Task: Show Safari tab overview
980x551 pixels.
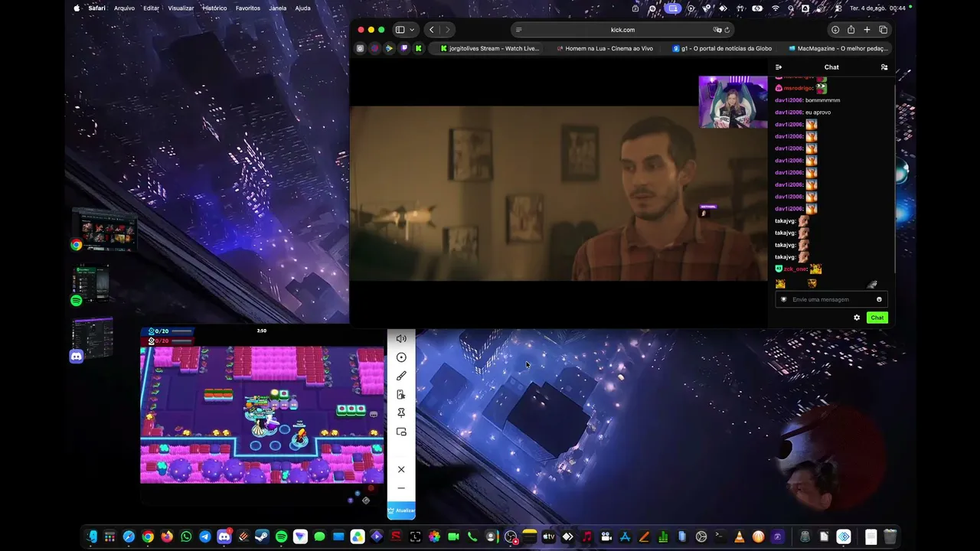Action: [883, 30]
